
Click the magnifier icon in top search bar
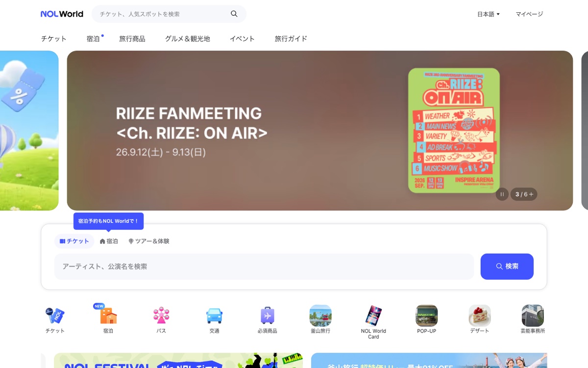234,14
